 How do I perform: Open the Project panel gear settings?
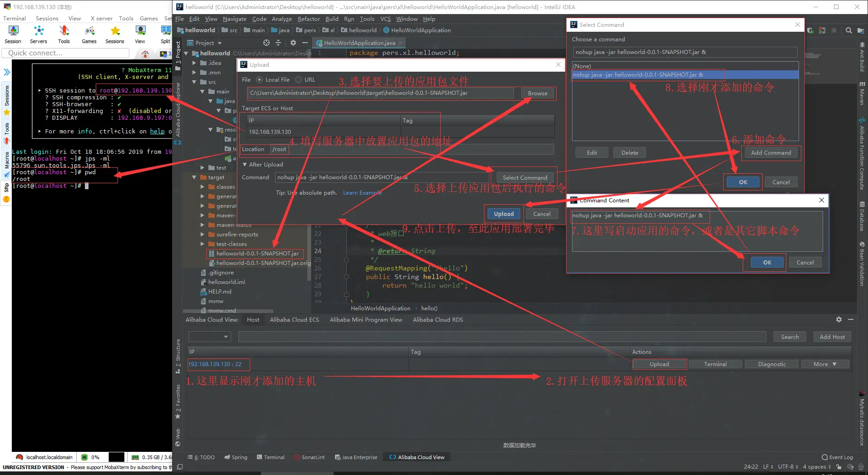point(293,43)
